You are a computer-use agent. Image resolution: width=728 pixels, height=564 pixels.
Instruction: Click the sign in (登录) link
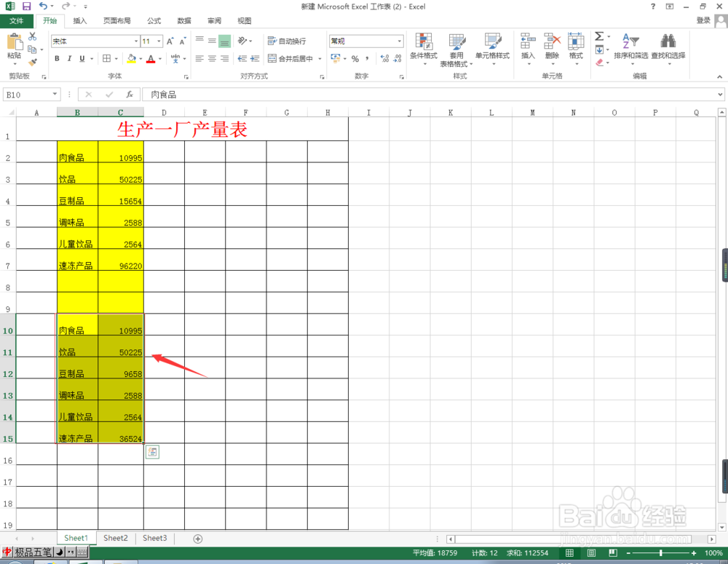pyautogui.click(x=703, y=20)
